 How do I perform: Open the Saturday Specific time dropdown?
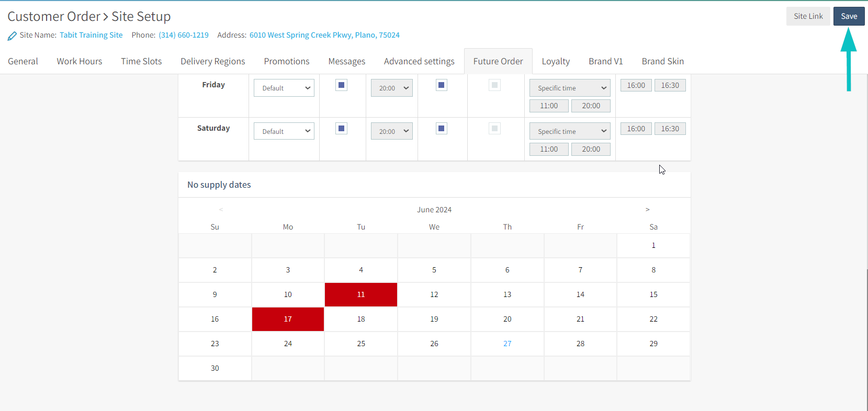[x=570, y=131]
